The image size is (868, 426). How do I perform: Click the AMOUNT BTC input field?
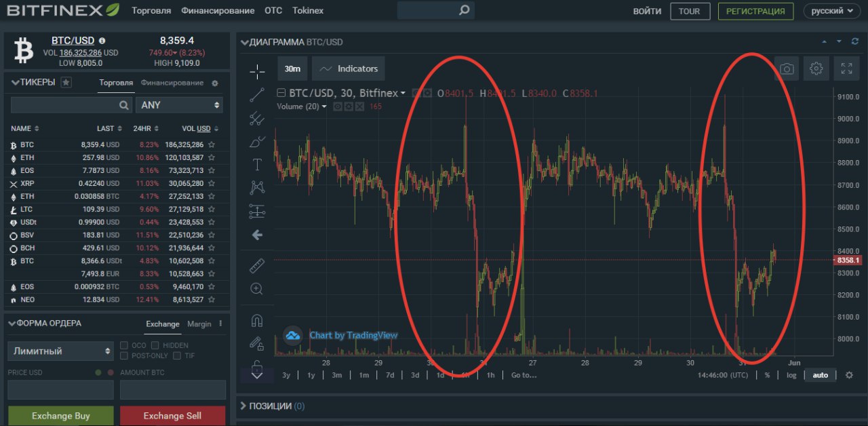point(173,389)
